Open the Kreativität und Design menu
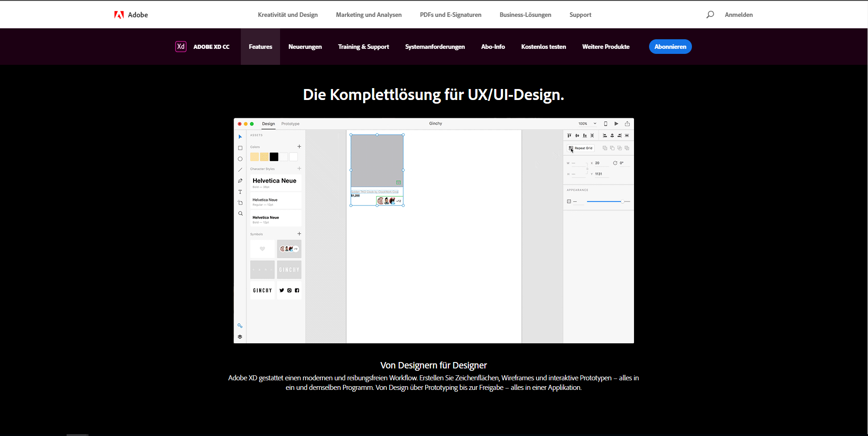The height and width of the screenshot is (436, 868). point(288,15)
